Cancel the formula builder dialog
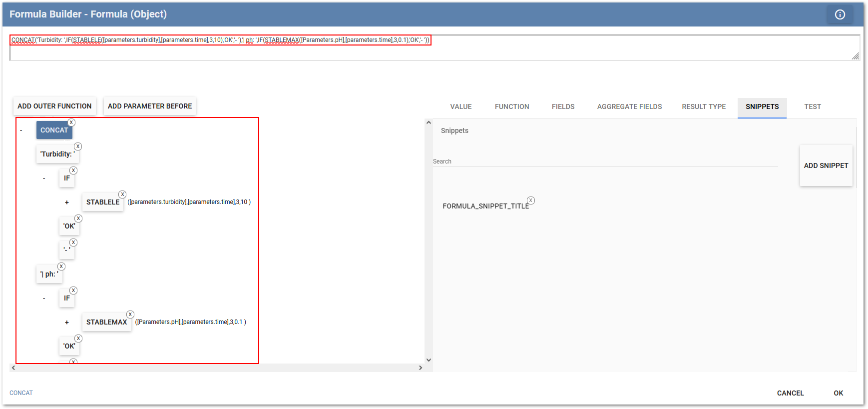868x409 pixels. coord(790,393)
